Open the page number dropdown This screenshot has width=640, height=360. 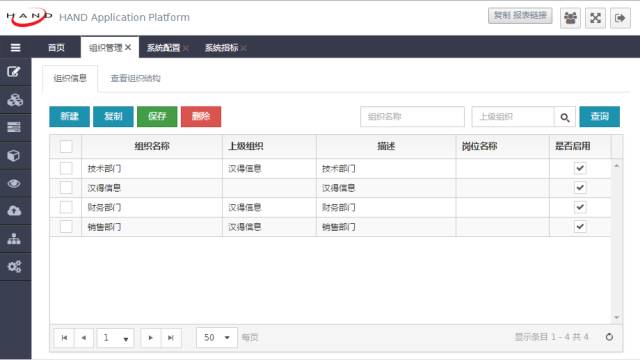click(116, 338)
